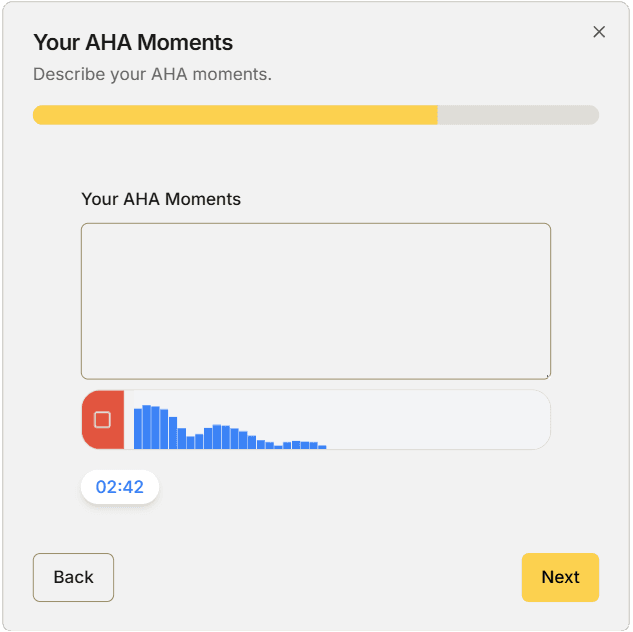Click the bold Your AHA Moments dialog title

[133, 43]
